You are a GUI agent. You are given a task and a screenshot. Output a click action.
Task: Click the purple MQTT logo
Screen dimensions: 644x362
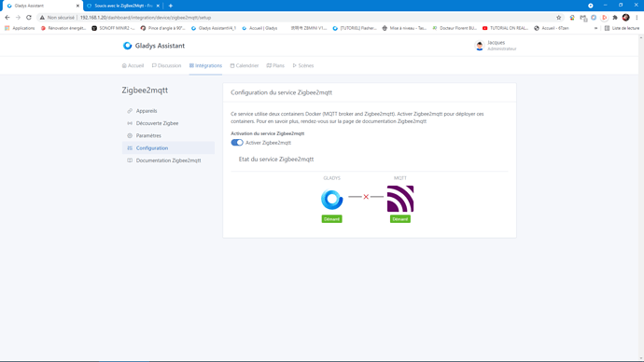coord(400,199)
